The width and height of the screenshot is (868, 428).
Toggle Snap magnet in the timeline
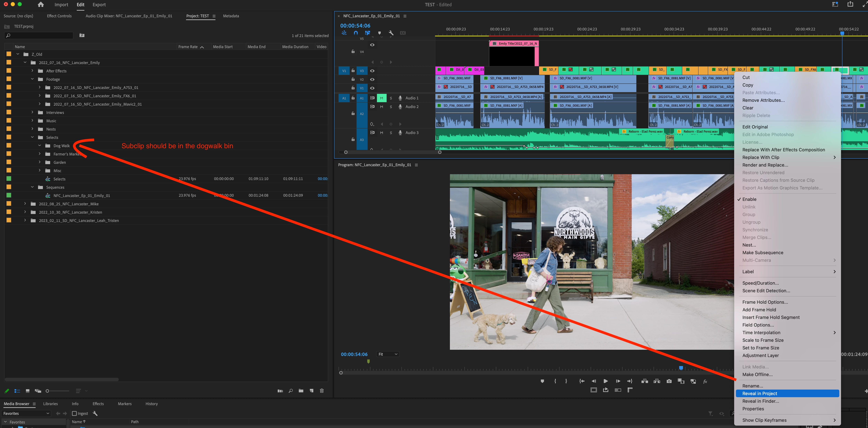355,33
